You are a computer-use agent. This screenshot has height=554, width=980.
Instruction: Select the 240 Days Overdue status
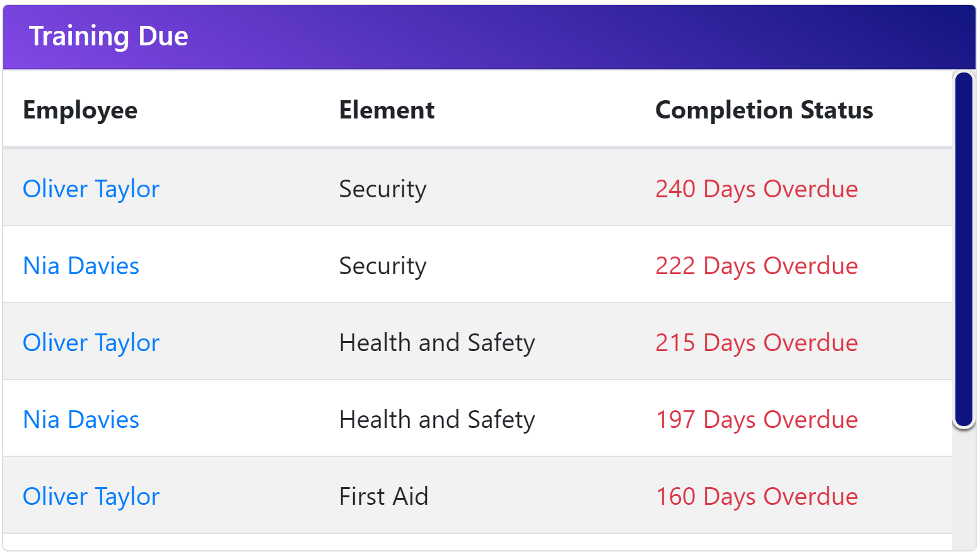[x=756, y=189]
